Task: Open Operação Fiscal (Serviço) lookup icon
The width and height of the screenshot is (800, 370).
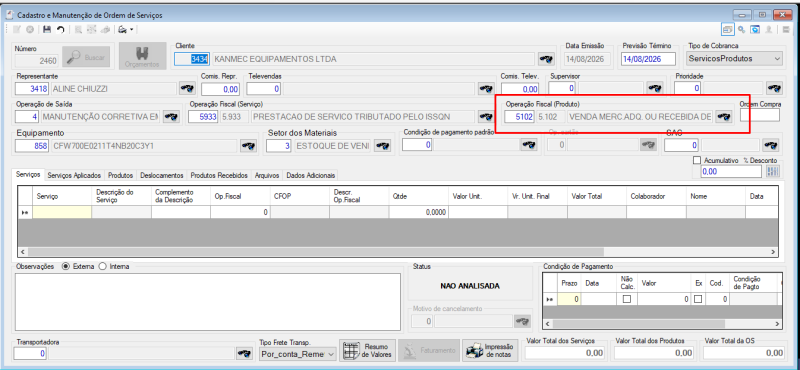Action: click(x=485, y=117)
